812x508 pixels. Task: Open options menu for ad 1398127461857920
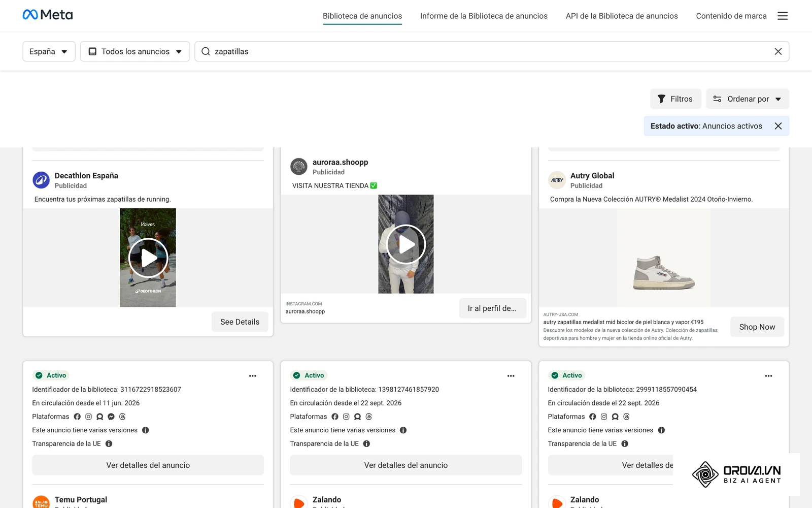pos(511,376)
